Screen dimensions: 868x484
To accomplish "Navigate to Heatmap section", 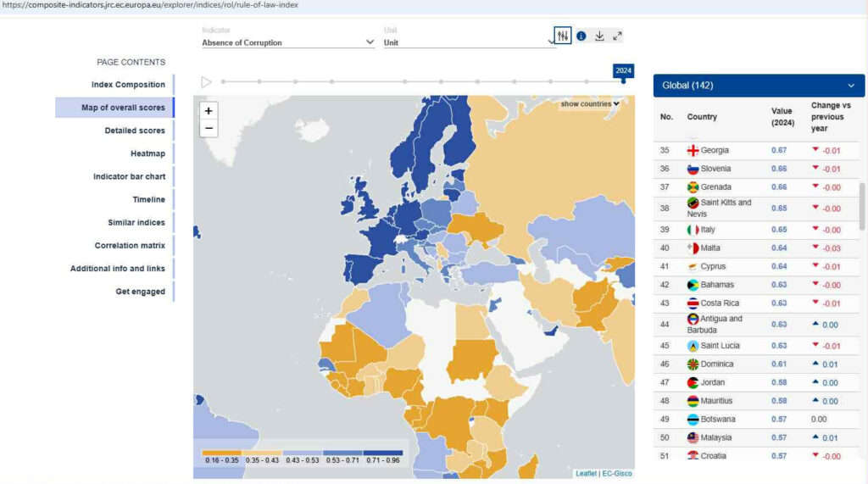I will (x=147, y=153).
